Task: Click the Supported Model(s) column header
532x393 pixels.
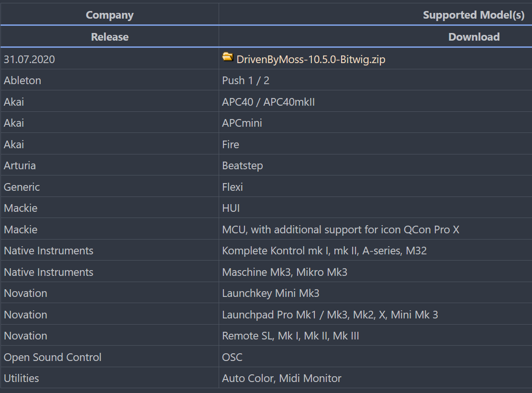Action: tap(473, 15)
